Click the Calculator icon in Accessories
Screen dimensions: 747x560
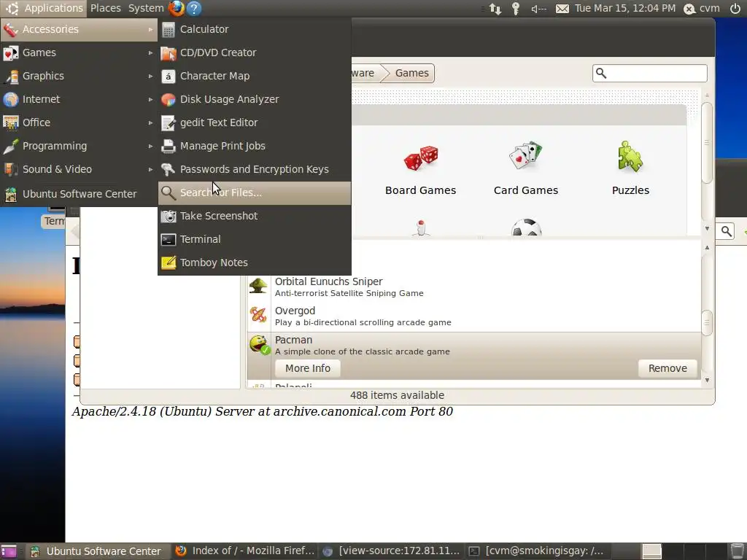point(169,29)
